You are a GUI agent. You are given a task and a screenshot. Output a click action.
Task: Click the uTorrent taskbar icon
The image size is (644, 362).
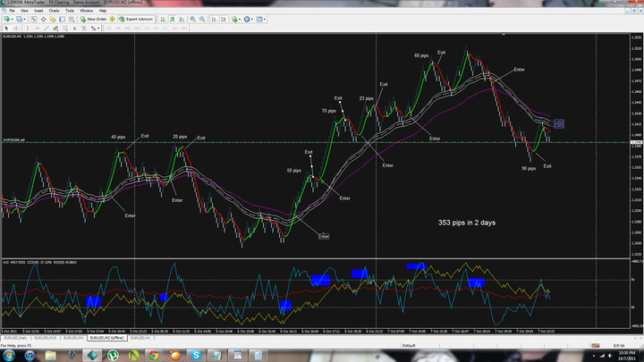(x=113, y=354)
